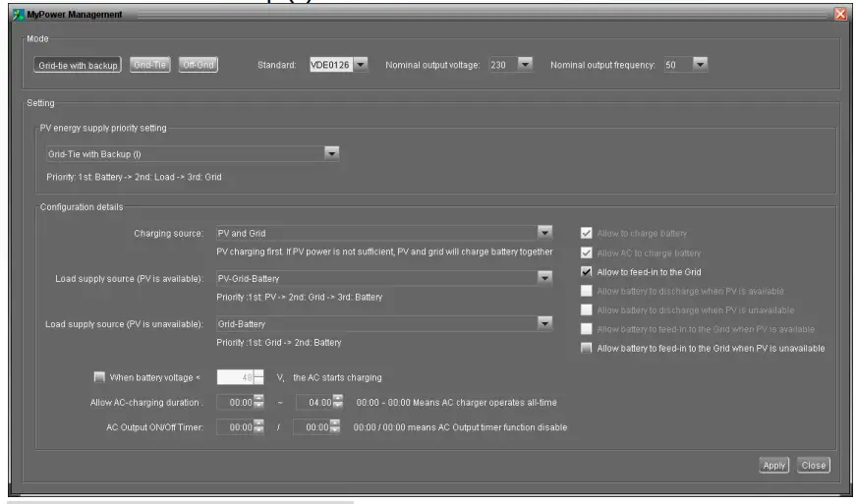Open Load supply source (PV is unavailable) dropdown
The height and width of the screenshot is (504, 856).
point(544,323)
